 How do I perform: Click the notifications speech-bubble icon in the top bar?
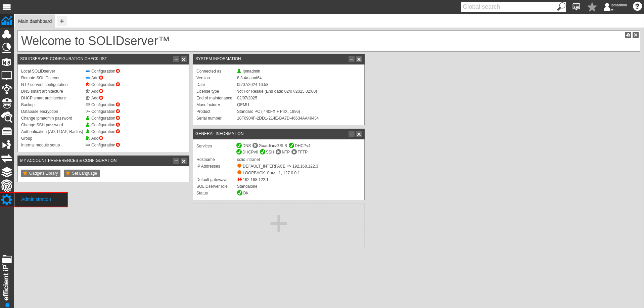[576, 7]
